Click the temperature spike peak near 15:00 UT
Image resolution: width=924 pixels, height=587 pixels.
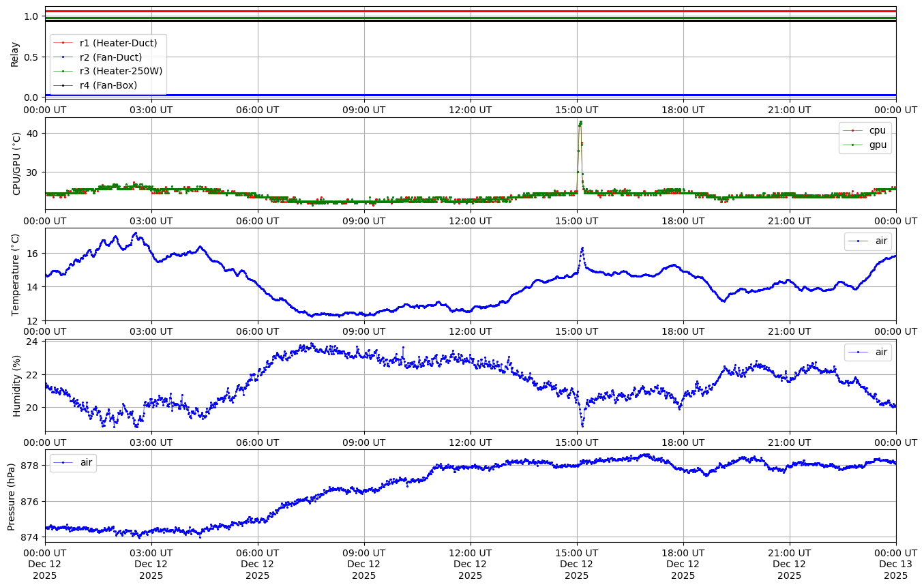click(x=582, y=248)
